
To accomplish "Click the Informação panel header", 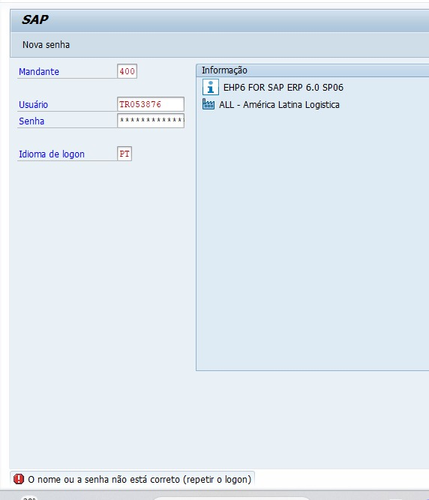I will pyautogui.click(x=312, y=70).
